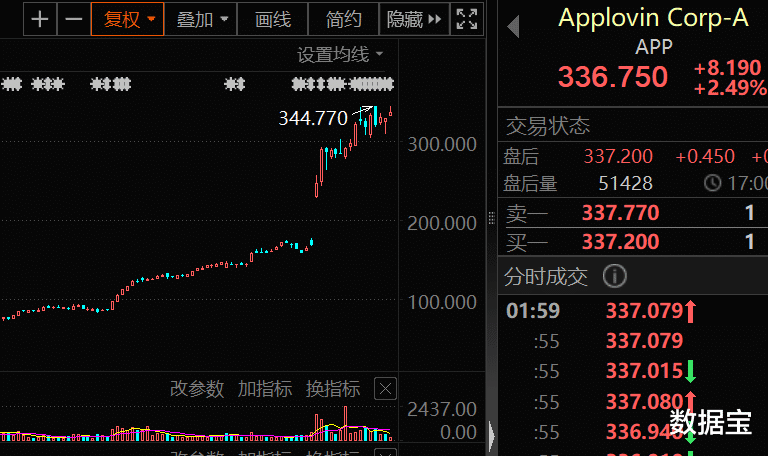Click the 344.770 high price marker

point(313,118)
